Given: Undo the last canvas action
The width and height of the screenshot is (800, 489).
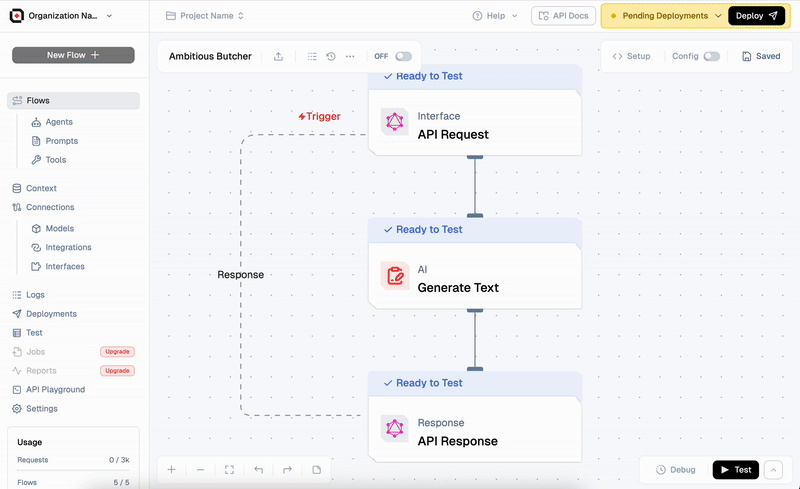Looking at the screenshot, I should (x=258, y=470).
